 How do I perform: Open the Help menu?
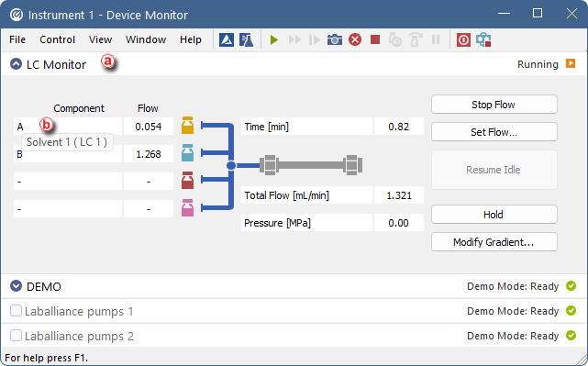(191, 39)
